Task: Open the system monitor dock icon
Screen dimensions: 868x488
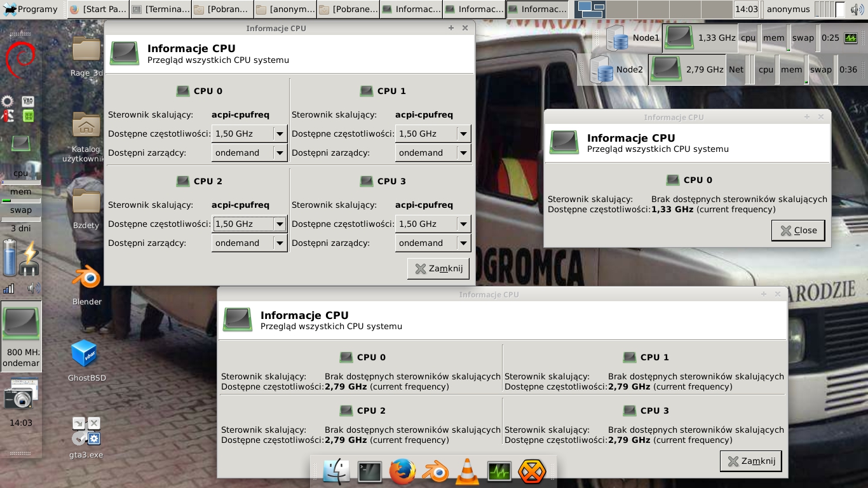Action: [x=499, y=472]
